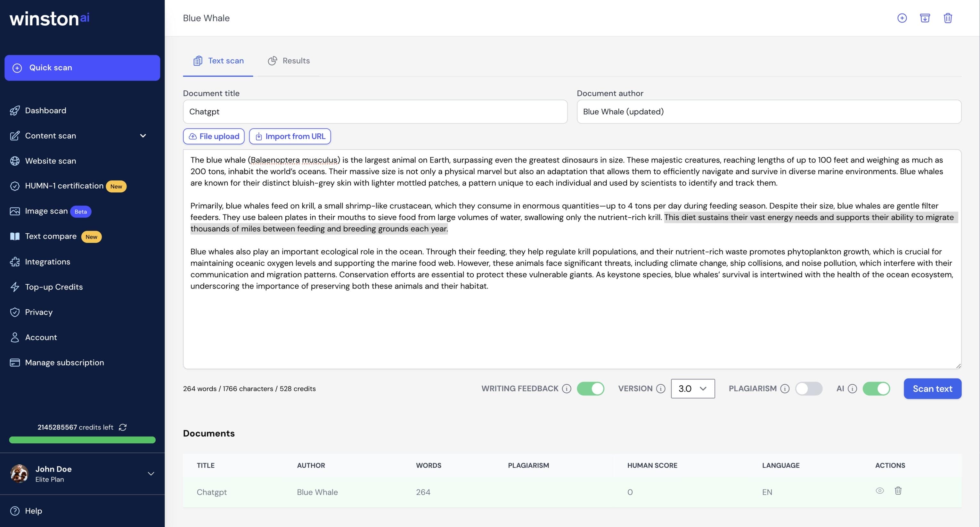Screen dimensions: 980x527
Task: Expand the Content scan section
Action: (x=143, y=136)
